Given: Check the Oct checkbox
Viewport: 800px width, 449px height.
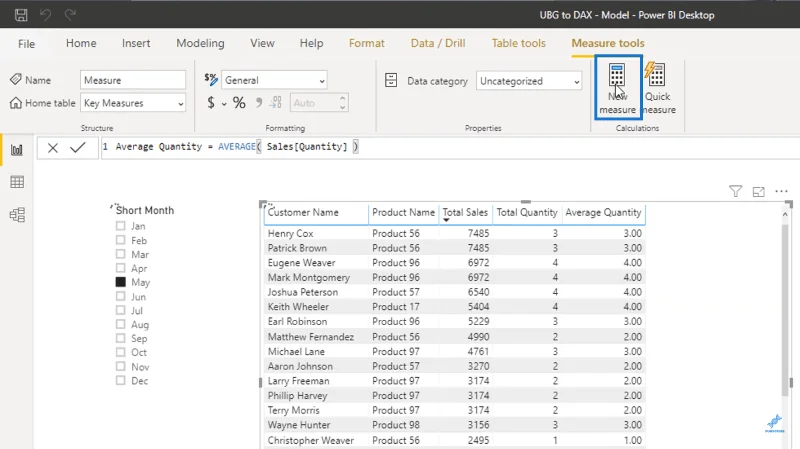Looking at the screenshot, I should (120, 352).
